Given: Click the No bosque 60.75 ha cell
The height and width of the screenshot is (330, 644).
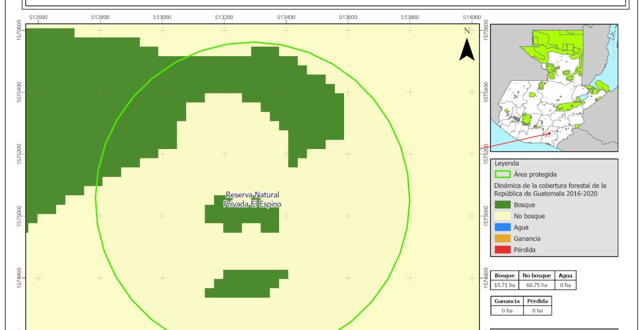Looking at the screenshot, I should (x=536, y=285).
